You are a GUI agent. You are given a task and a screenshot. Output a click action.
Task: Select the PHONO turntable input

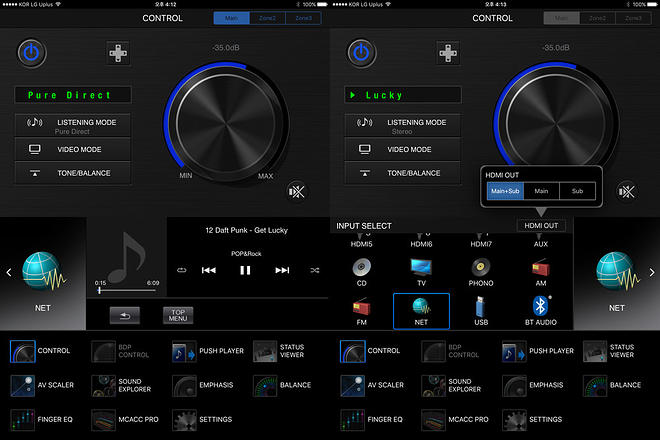(481, 268)
